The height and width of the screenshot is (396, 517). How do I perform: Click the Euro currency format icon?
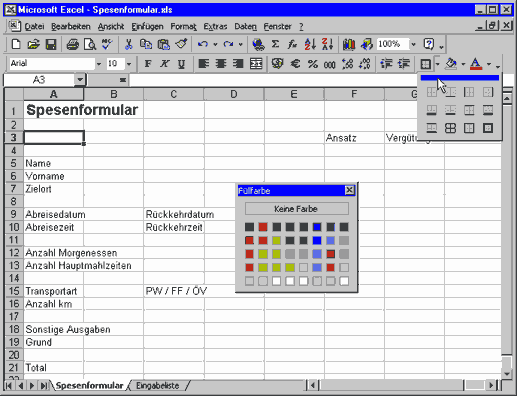tap(295, 64)
